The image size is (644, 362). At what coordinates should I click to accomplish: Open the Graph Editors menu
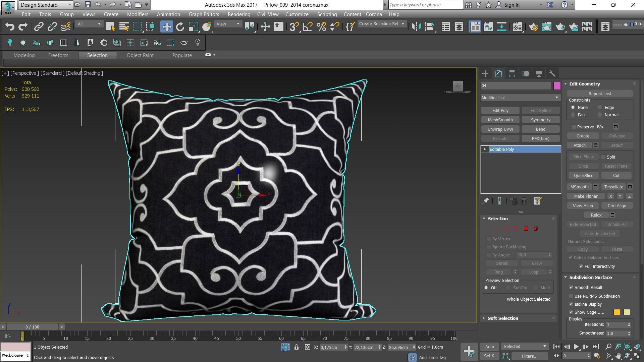tap(204, 14)
